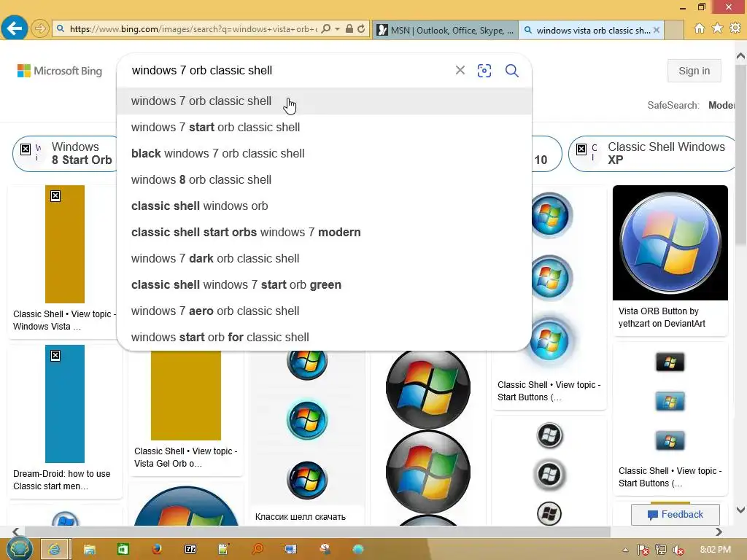Open a new blank tab

pyautogui.click(x=673, y=30)
